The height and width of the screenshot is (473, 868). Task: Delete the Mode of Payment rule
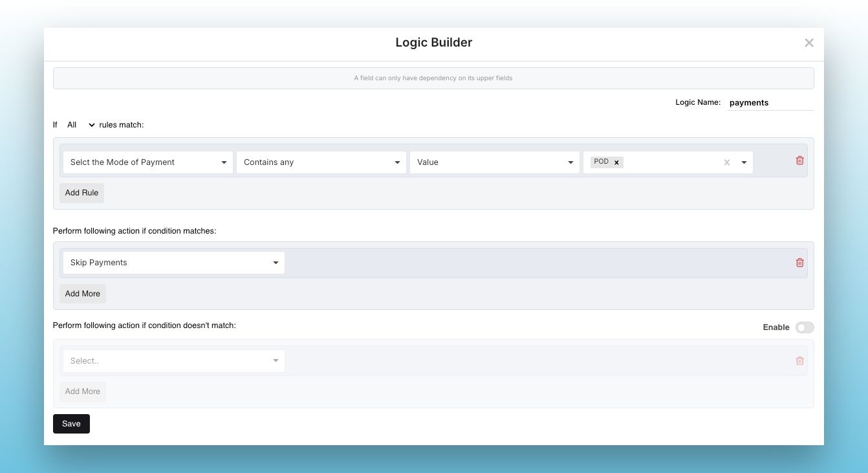799,160
